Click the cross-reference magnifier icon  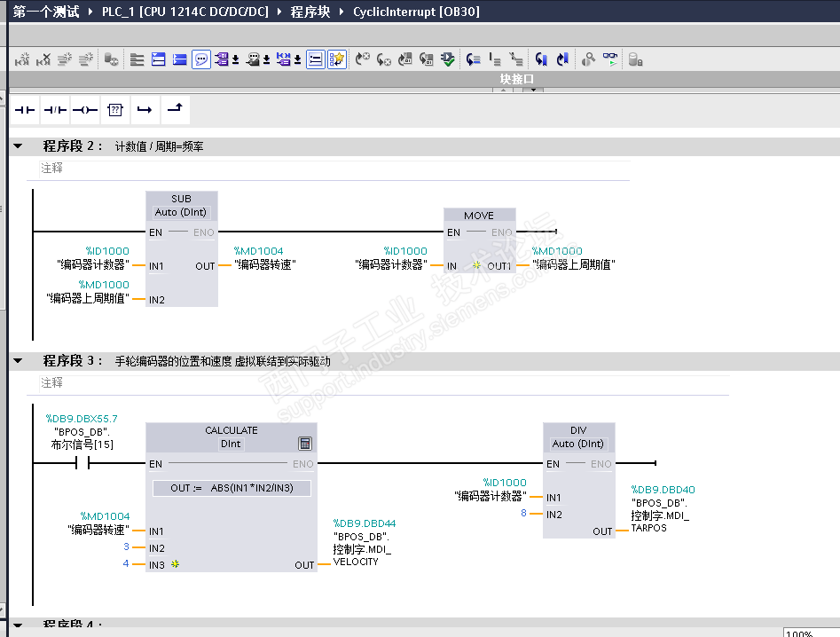tap(588, 59)
